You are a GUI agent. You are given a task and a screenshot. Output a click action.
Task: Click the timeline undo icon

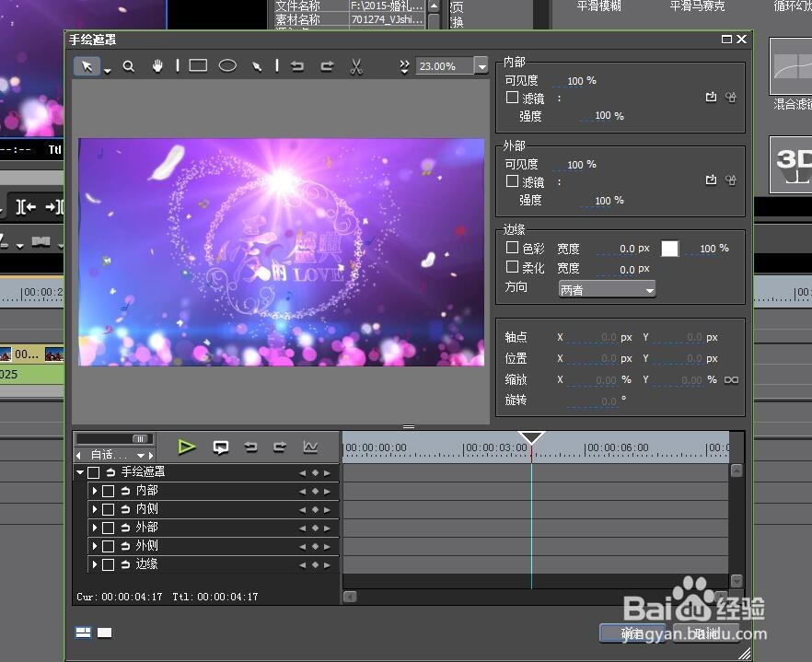250,447
